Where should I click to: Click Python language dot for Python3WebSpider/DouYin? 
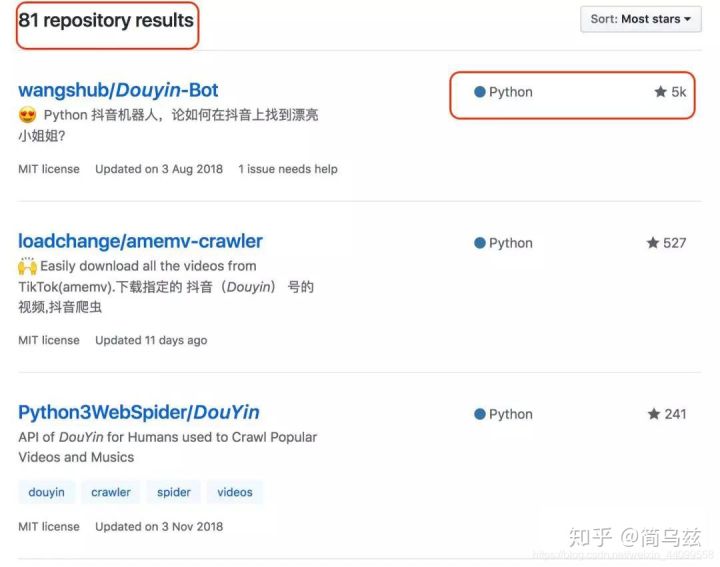point(479,414)
